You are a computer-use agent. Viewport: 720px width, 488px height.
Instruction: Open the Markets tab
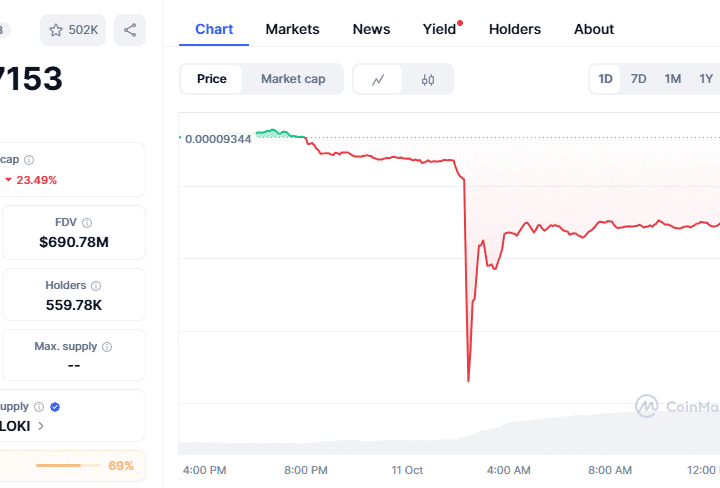pos(293,29)
